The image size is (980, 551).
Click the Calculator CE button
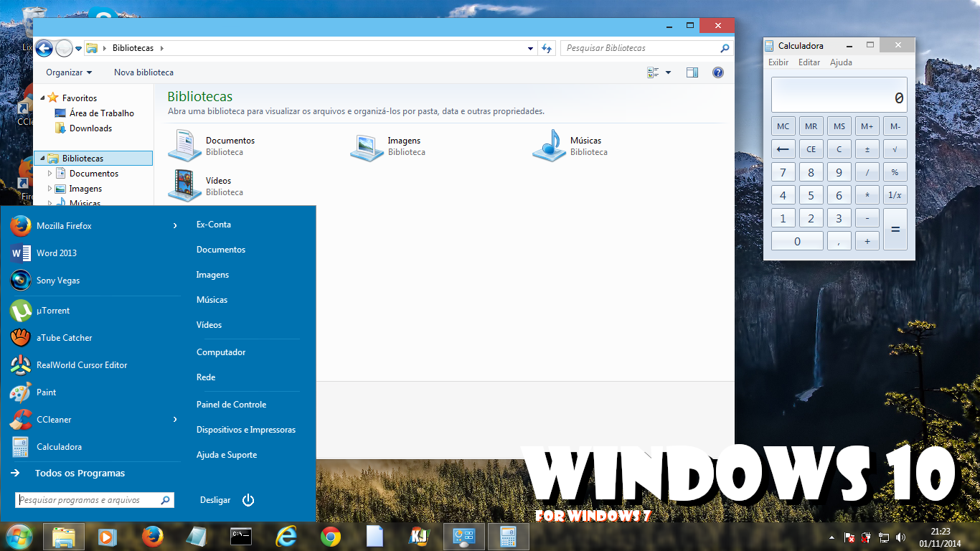pyautogui.click(x=811, y=149)
